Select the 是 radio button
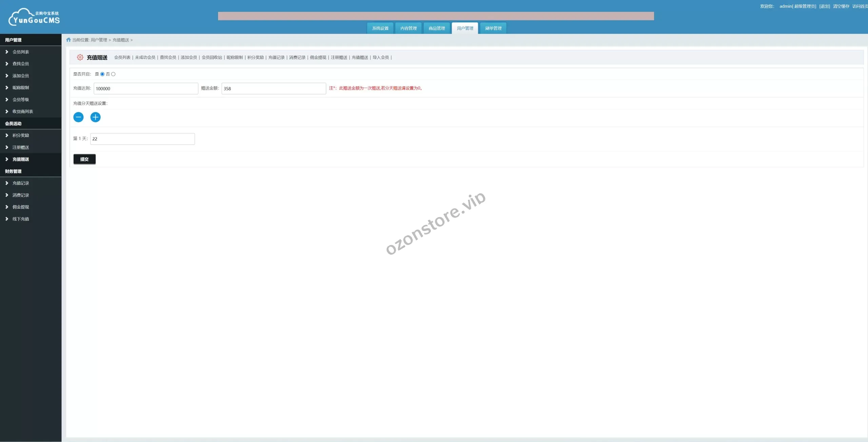This screenshot has height=442, width=868. tap(102, 74)
